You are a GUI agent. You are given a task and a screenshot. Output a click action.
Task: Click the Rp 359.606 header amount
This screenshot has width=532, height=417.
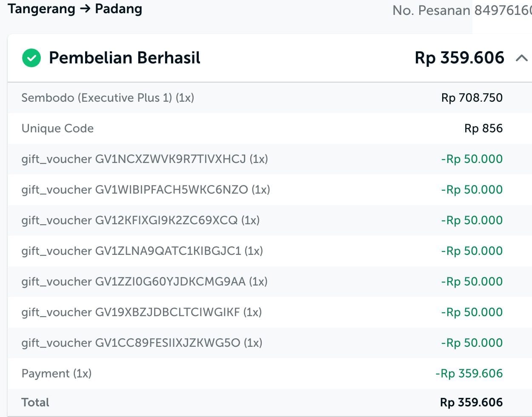pyautogui.click(x=459, y=58)
